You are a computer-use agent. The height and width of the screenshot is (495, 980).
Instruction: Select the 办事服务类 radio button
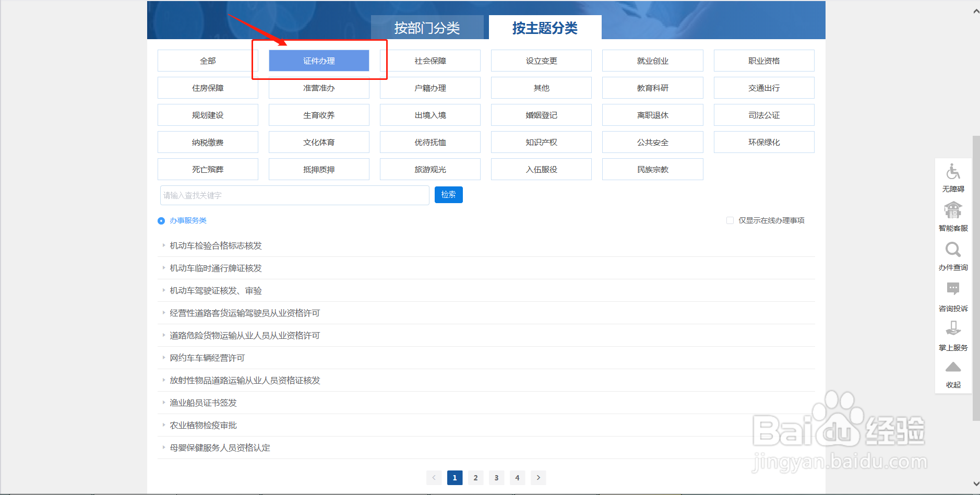pos(161,220)
